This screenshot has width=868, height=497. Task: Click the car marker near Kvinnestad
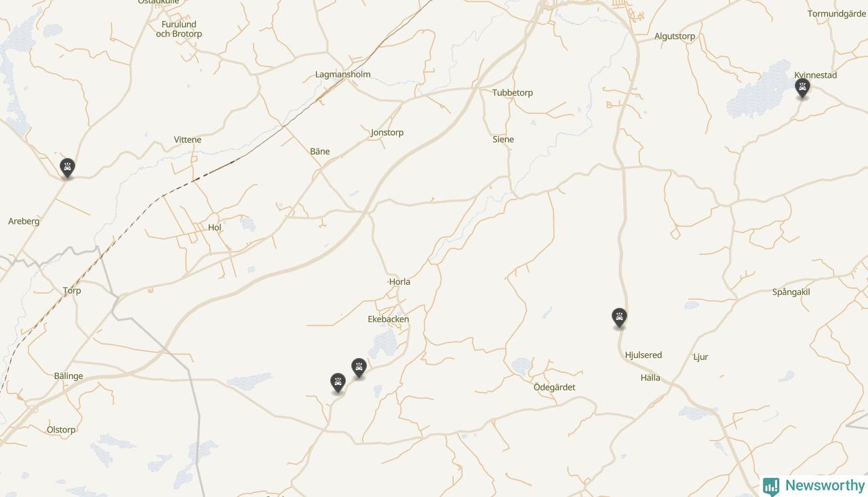[x=802, y=88]
